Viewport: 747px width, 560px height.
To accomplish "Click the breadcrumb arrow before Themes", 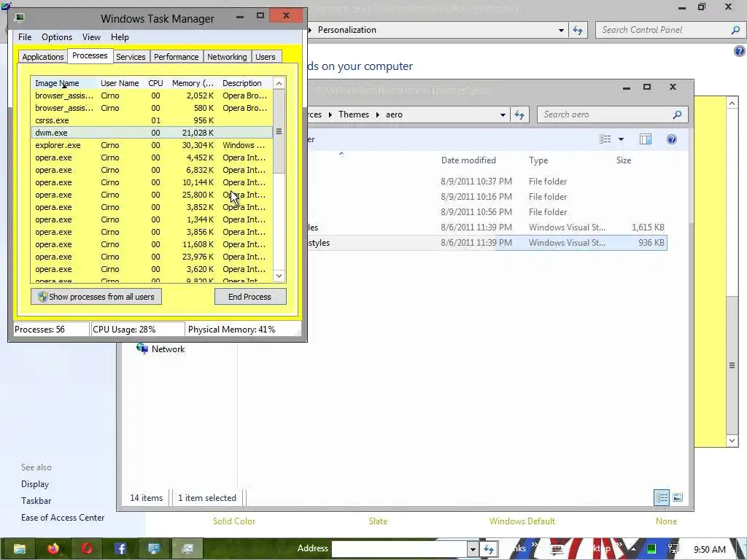I will click(x=330, y=114).
